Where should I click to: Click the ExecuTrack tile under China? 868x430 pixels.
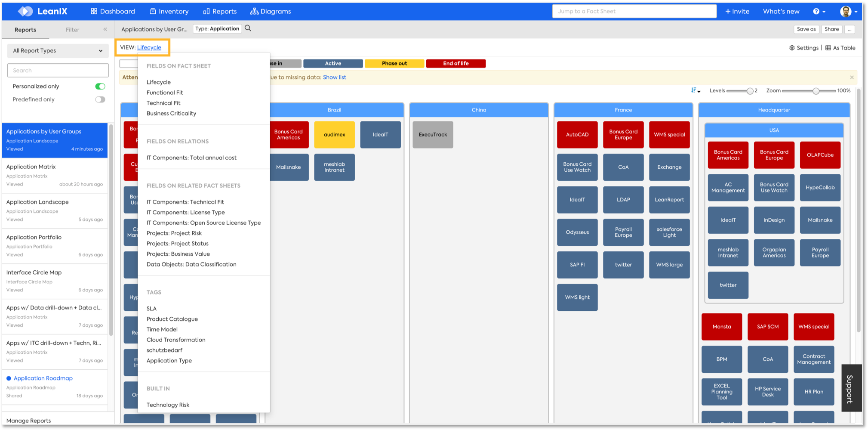pyautogui.click(x=433, y=135)
